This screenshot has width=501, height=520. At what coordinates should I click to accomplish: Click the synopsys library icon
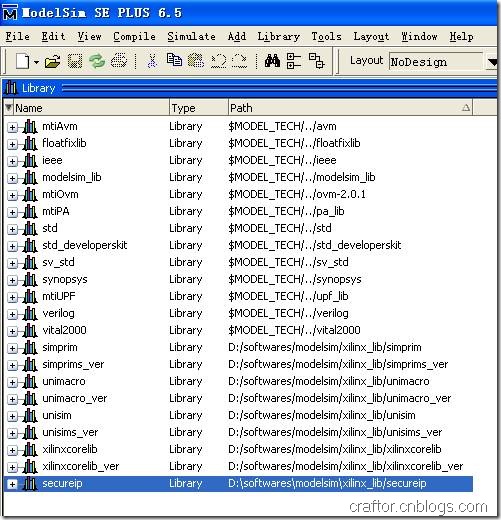30,279
